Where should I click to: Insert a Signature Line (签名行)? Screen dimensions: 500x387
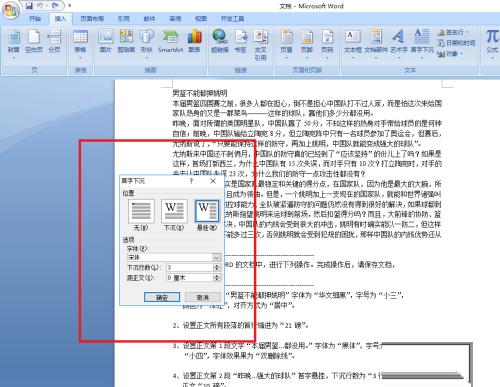click(x=451, y=32)
